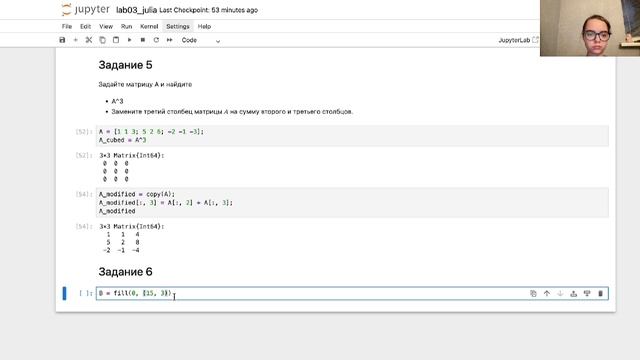The width and height of the screenshot is (640, 360).
Task: Copy the selected cell from the toolbar
Action: coord(102,40)
